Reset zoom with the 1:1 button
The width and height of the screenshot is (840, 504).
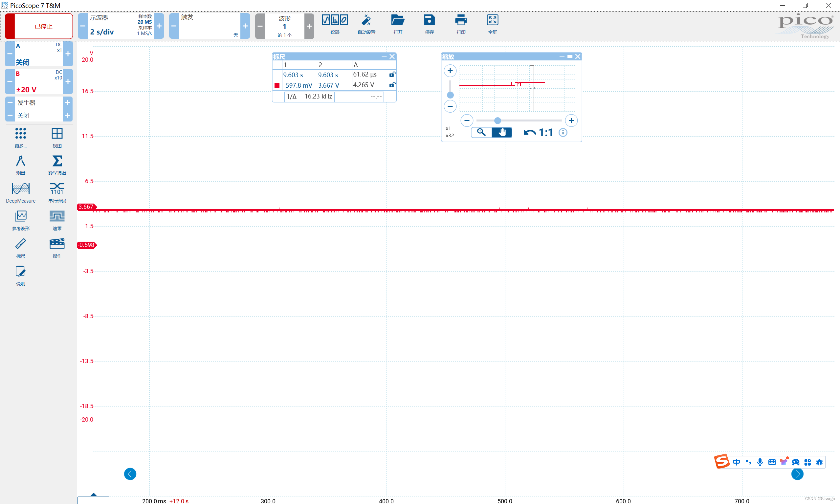point(546,132)
